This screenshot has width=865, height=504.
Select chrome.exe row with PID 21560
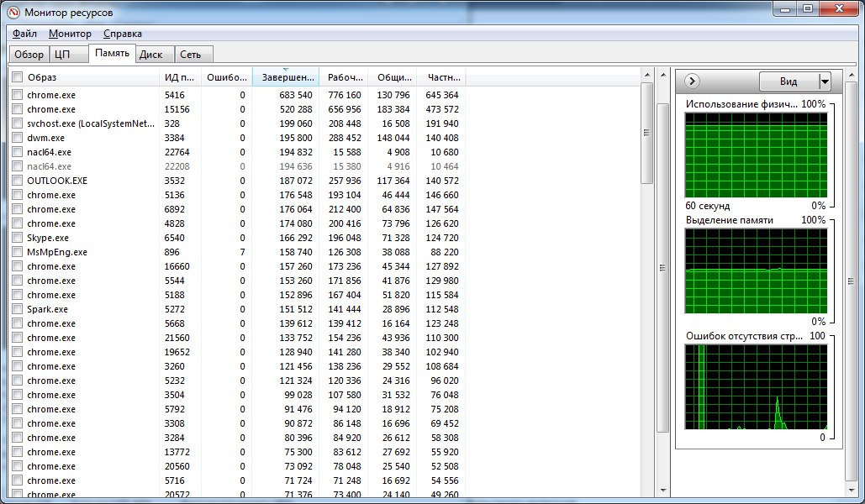tap(239, 338)
